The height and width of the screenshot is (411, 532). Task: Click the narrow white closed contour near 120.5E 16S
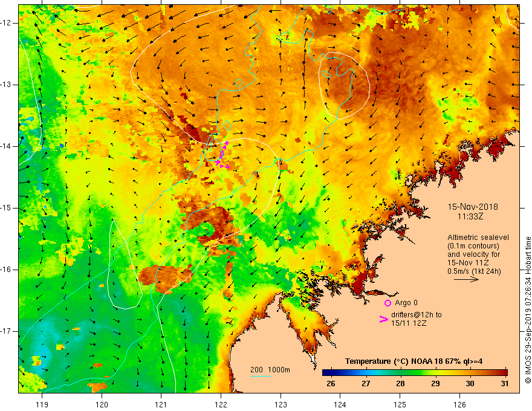point(124,264)
